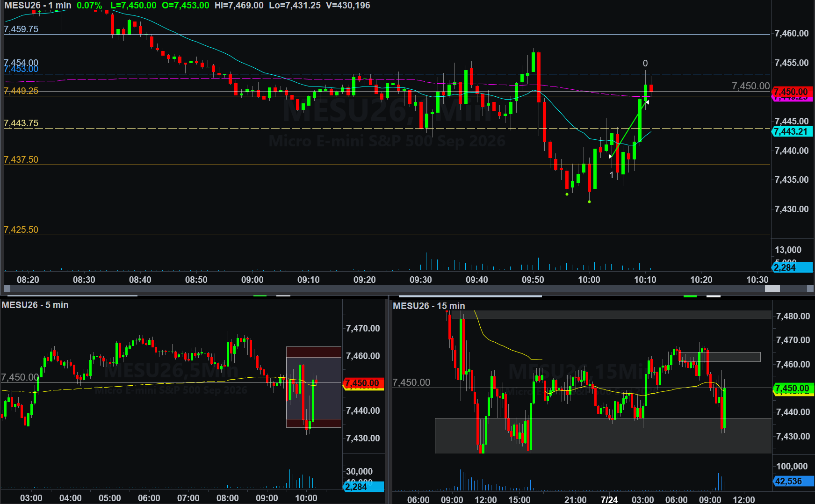
Task: Click the red 7,450.00 price tag on 5 min axis
Action: pos(363,383)
